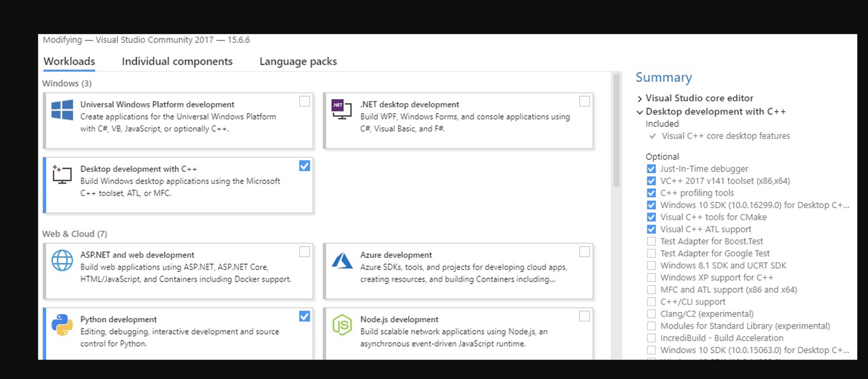868x379 pixels.
Task: Click the Desktop development with C++ icon
Action: [62, 174]
